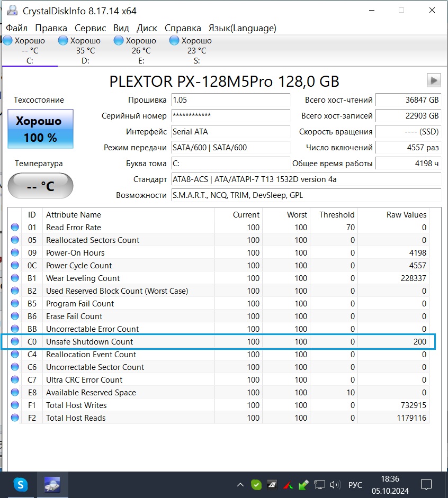The height and width of the screenshot is (498, 448).
Task: Click the temperature -- °C indicator
Action: 40,186
